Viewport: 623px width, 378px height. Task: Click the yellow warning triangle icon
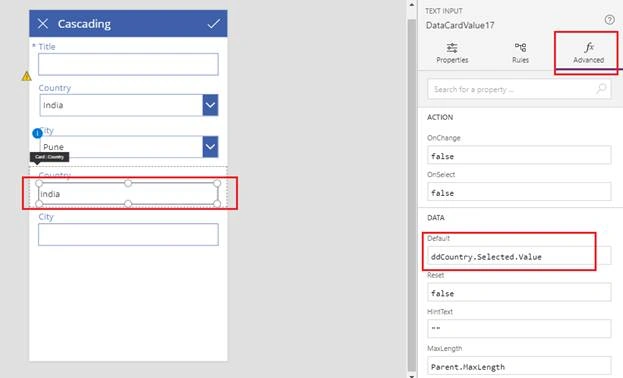(x=26, y=76)
